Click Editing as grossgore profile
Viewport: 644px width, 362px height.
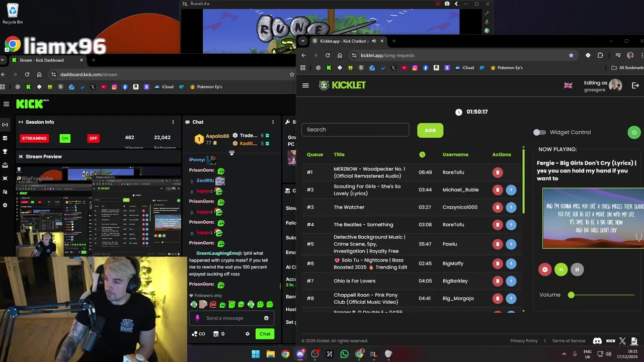coord(603,85)
